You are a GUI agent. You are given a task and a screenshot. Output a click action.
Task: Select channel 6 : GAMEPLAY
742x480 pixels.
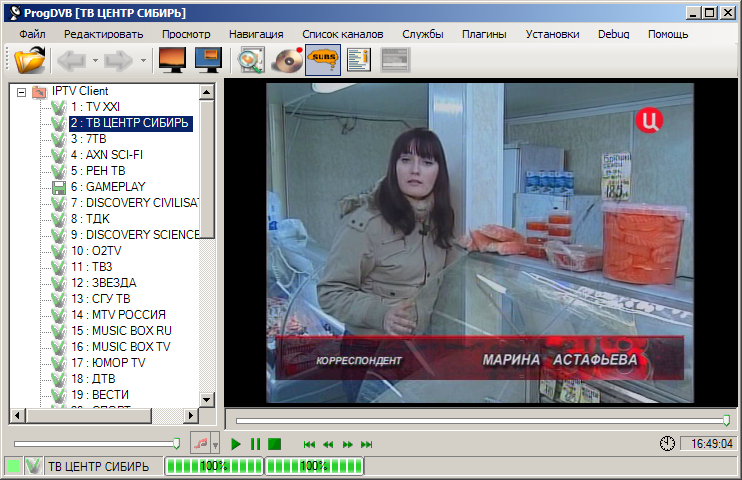pyautogui.click(x=108, y=187)
